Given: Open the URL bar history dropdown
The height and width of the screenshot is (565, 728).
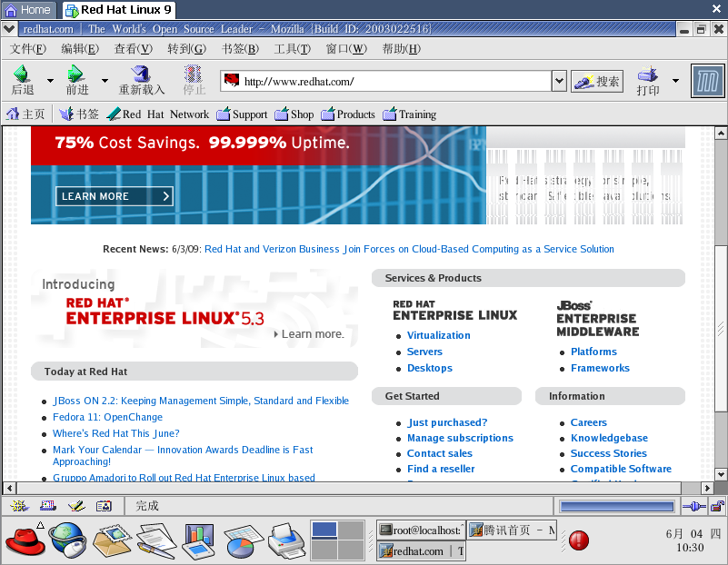Looking at the screenshot, I should [x=559, y=81].
